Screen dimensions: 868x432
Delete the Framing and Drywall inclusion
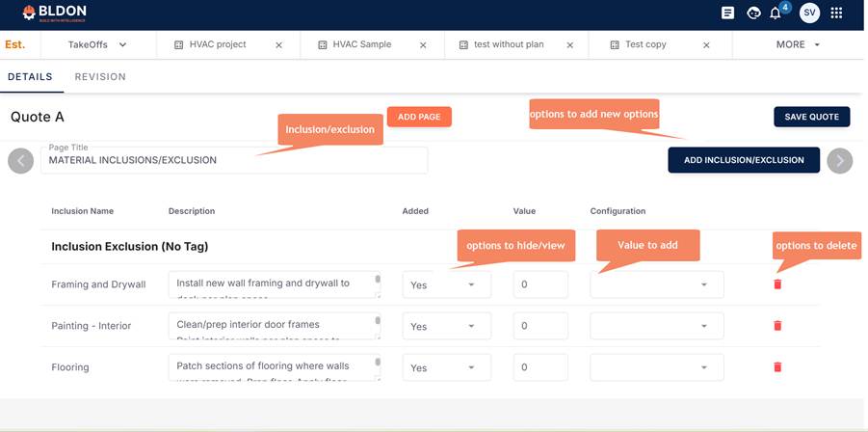click(777, 284)
